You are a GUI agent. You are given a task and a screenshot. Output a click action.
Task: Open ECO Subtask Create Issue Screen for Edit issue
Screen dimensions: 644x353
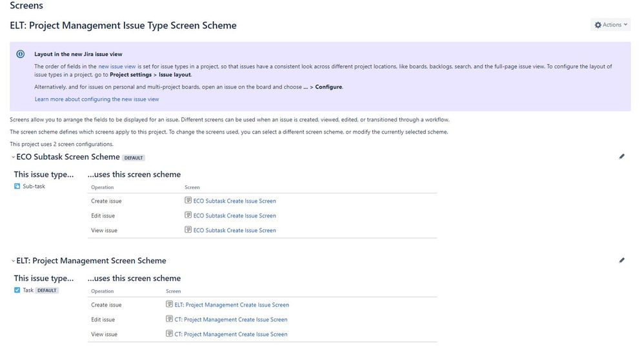[234, 216]
